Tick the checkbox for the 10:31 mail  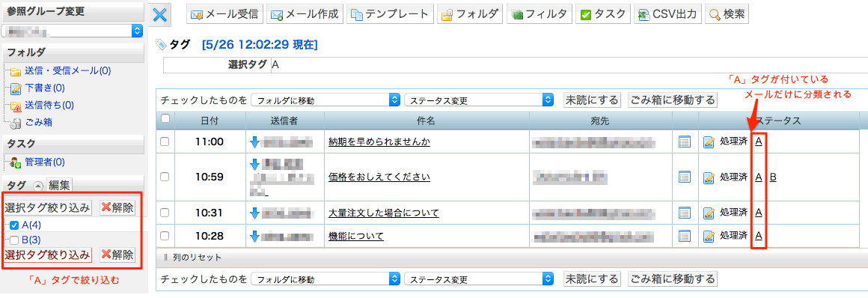point(165,213)
